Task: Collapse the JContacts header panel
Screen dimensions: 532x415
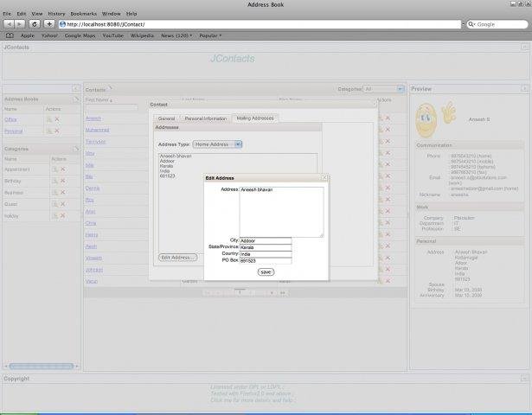Action: (524, 48)
